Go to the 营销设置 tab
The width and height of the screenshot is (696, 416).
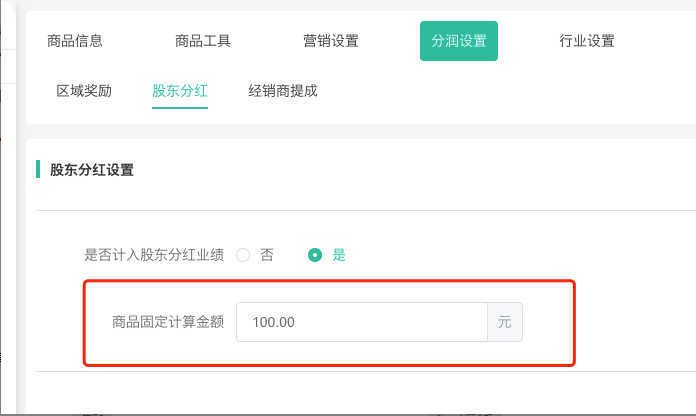(331, 41)
